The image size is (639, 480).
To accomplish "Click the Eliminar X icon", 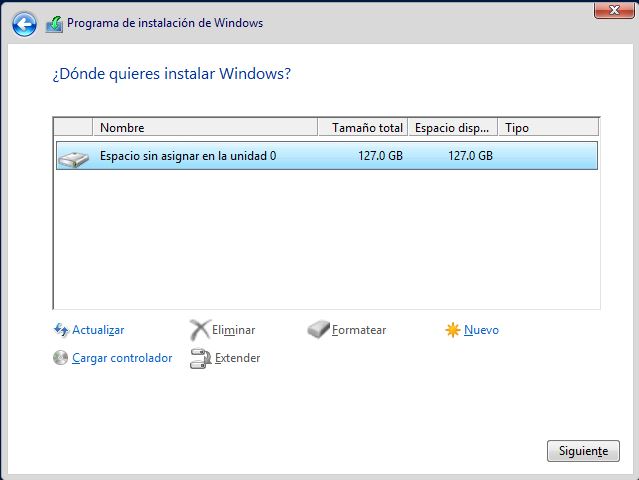I will (200, 330).
